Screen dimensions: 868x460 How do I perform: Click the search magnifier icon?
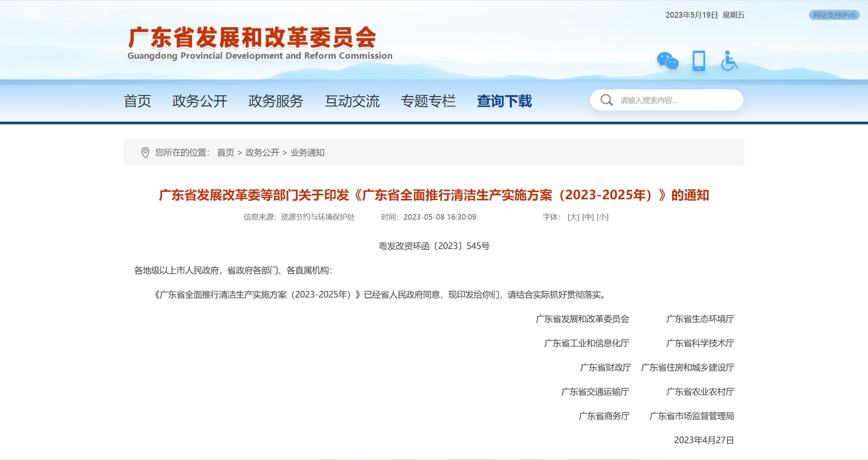coord(606,100)
